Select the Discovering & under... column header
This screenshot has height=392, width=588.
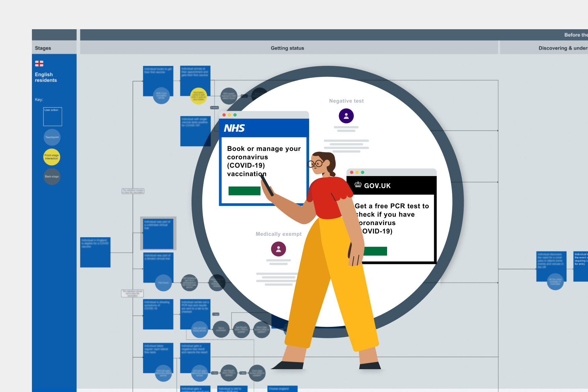544,48
